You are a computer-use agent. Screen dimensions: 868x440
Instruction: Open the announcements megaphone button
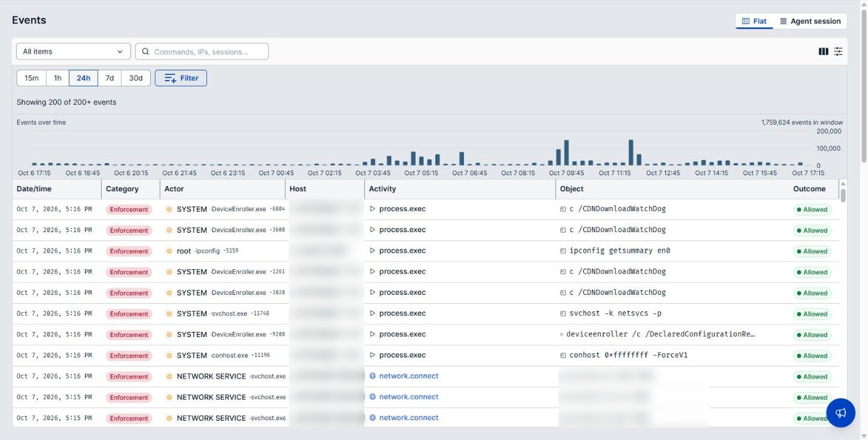pyautogui.click(x=841, y=412)
